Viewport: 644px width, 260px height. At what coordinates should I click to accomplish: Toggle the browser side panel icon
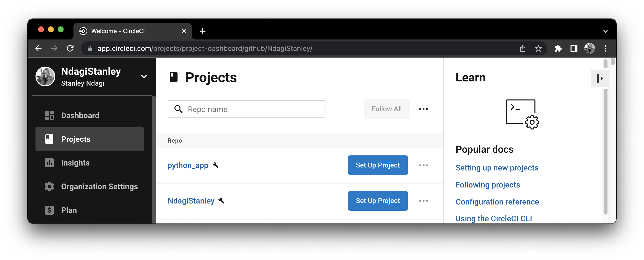pyautogui.click(x=574, y=48)
